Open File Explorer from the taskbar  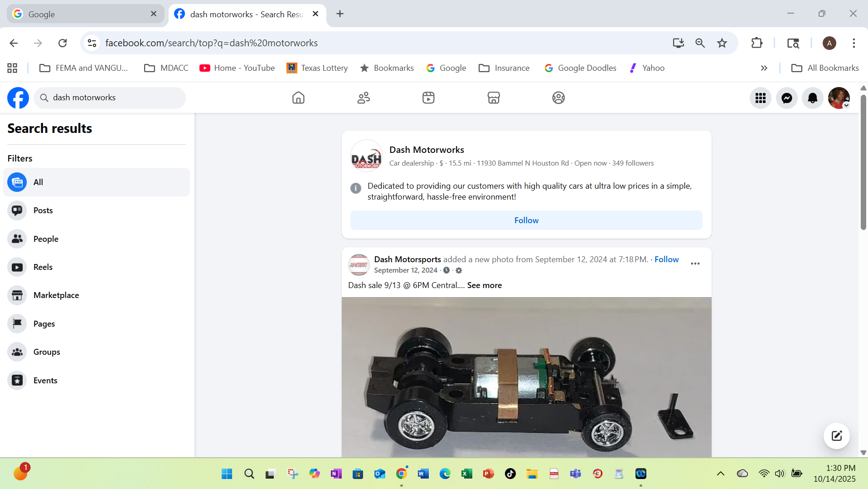point(532,474)
